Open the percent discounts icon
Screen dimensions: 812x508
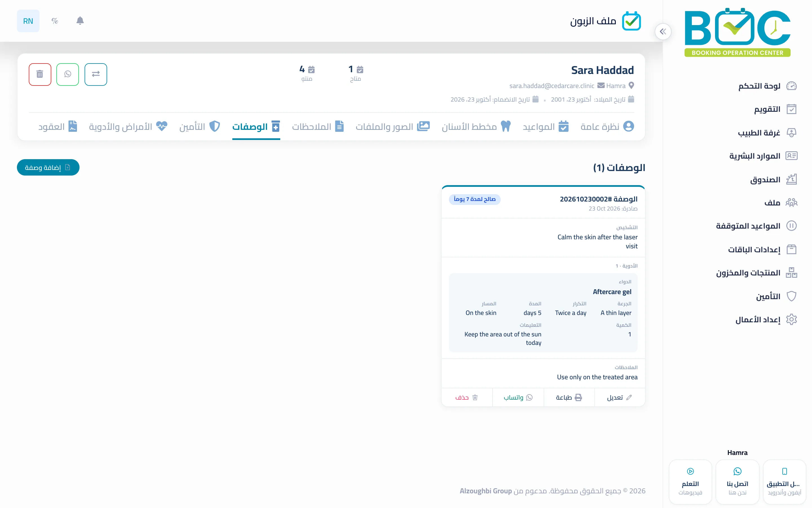point(55,21)
